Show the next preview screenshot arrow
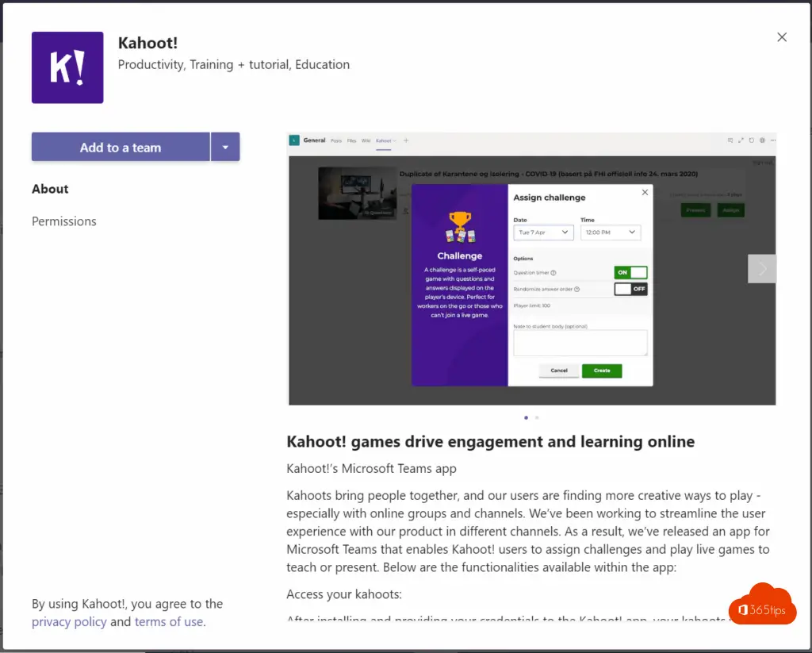812x653 pixels. tap(762, 268)
